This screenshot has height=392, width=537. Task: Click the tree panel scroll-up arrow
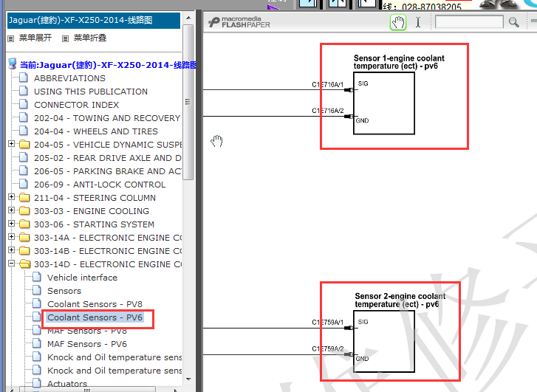tap(188, 18)
